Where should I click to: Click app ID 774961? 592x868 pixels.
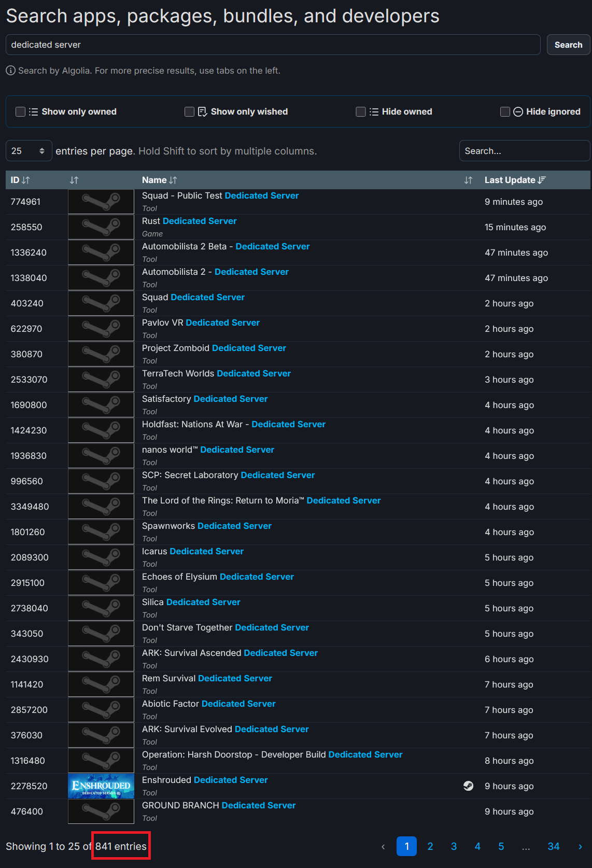pyautogui.click(x=25, y=202)
